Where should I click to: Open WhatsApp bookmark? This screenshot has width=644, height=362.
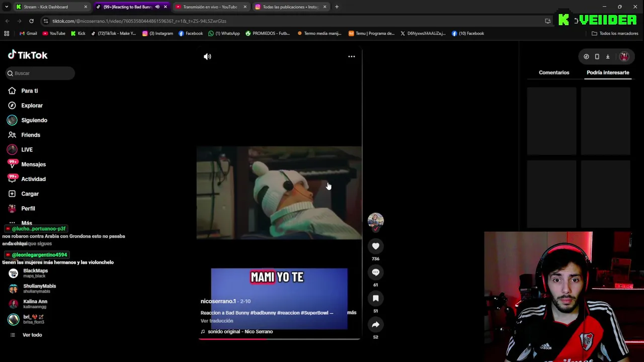pyautogui.click(x=224, y=34)
